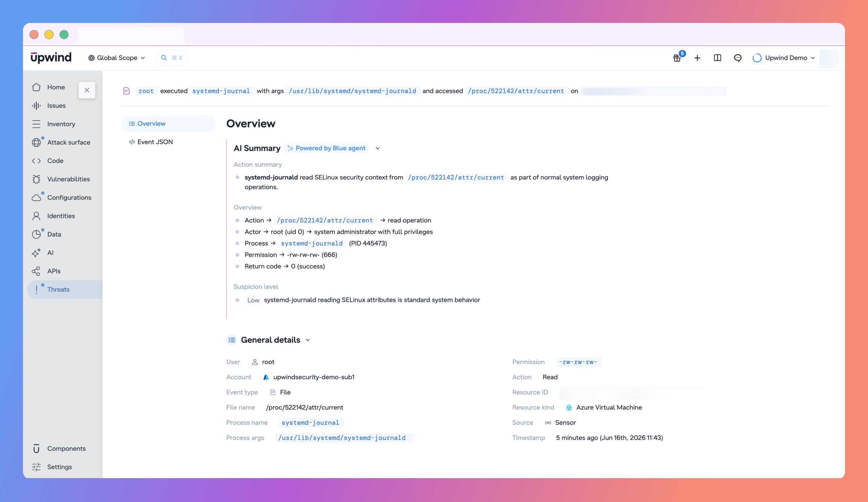Click the macOS yellow minimize dot
This screenshot has width=868, height=502.
[x=49, y=35]
